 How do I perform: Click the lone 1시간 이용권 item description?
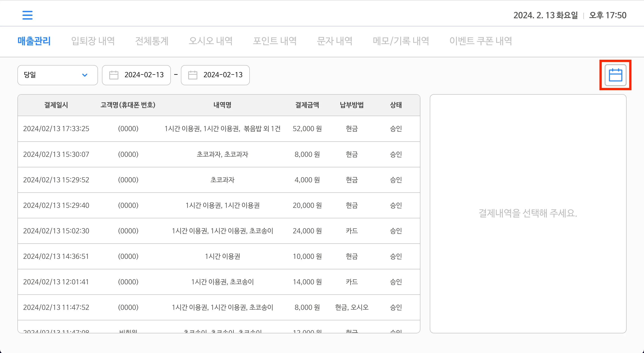pos(222,256)
